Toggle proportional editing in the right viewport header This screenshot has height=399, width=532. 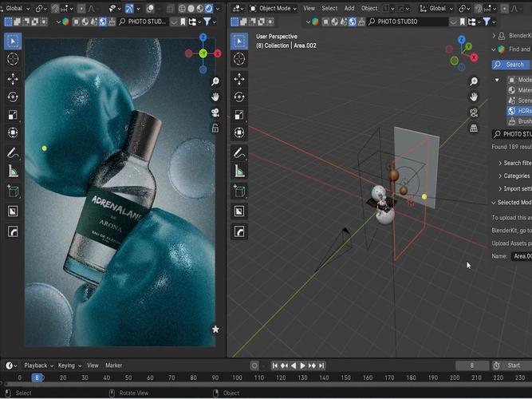(505, 8)
